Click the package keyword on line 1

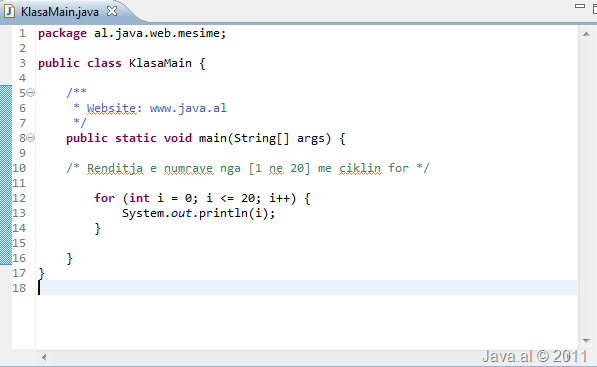click(x=62, y=34)
